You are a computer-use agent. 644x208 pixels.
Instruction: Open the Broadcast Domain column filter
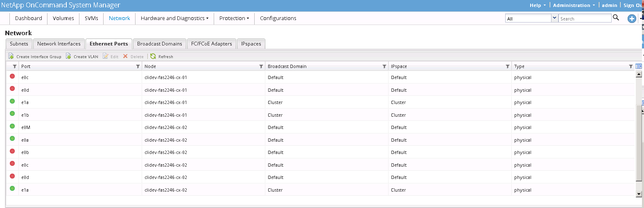384,66
